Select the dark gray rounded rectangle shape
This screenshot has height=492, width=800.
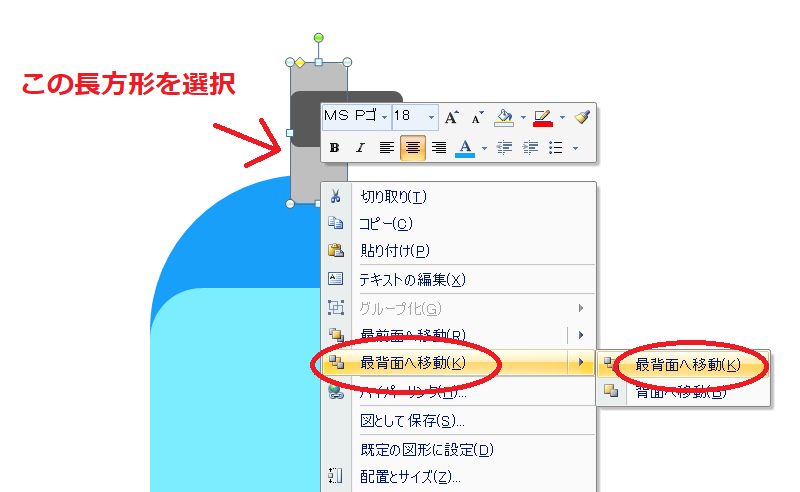pos(306,119)
